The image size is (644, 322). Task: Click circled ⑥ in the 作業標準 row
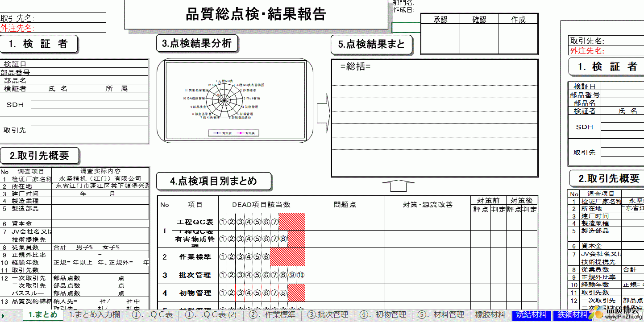pyautogui.click(x=266, y=257)
